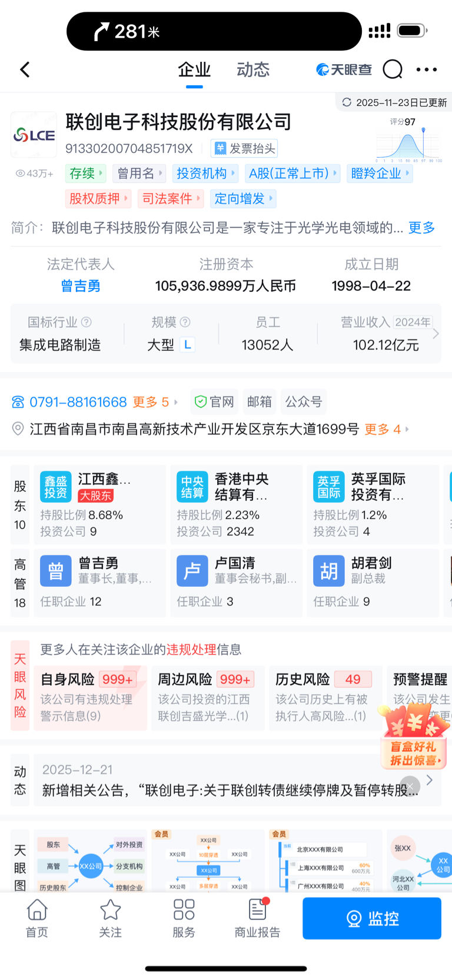Open the 多层穿透 member chart thumbnail

point(208,862)
